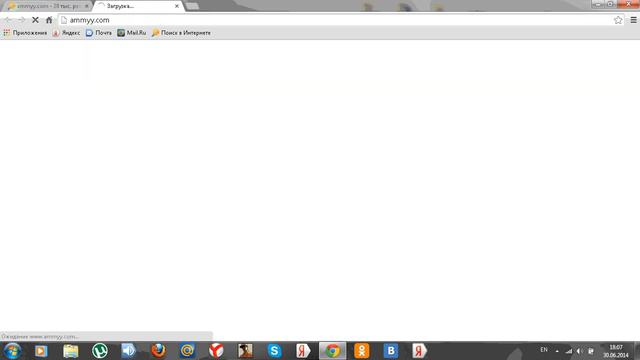The width and height of the screenshot is (640, 360).
Task: Show hidden system tray icons
Action: (557, 351)
